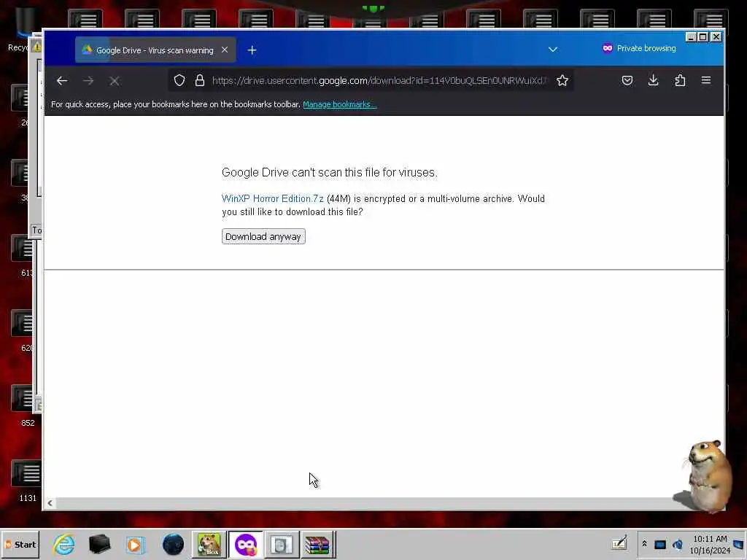Open the media player taskbar icon
The width and height of the screenshot is (747, 560).
tap(135, 544)
